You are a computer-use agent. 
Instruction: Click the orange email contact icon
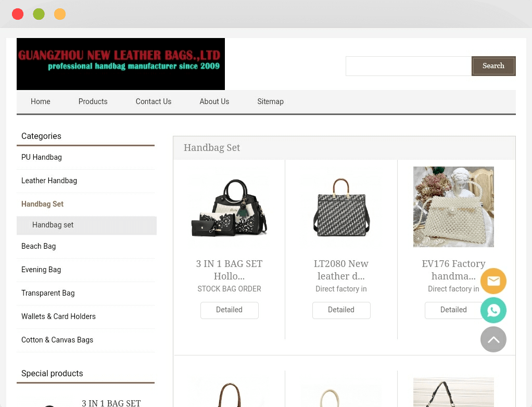pyautogui.click(x=493, y=281)
